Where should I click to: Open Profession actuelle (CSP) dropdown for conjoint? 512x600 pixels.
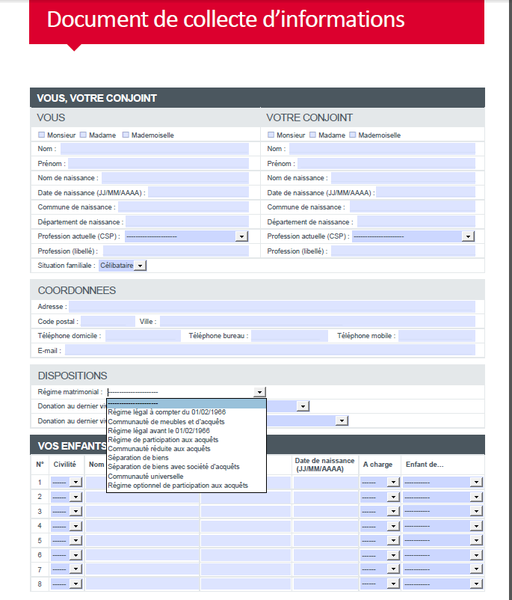coord(468,236)
